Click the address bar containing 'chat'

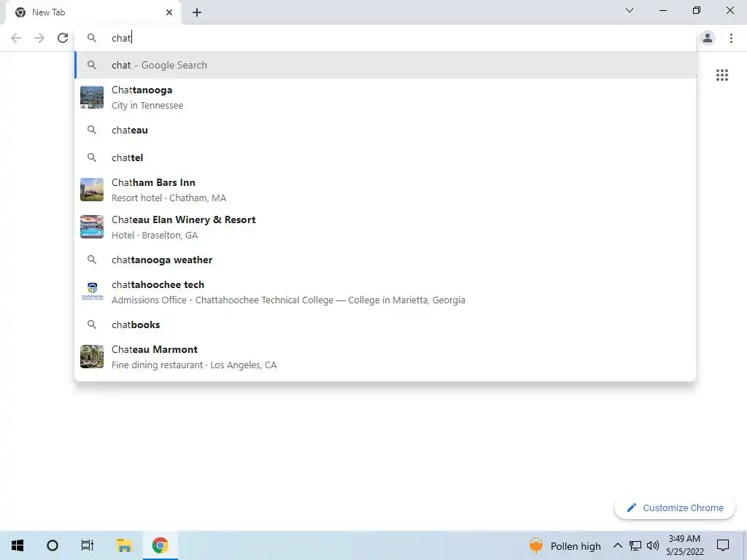tap(385, 38)
